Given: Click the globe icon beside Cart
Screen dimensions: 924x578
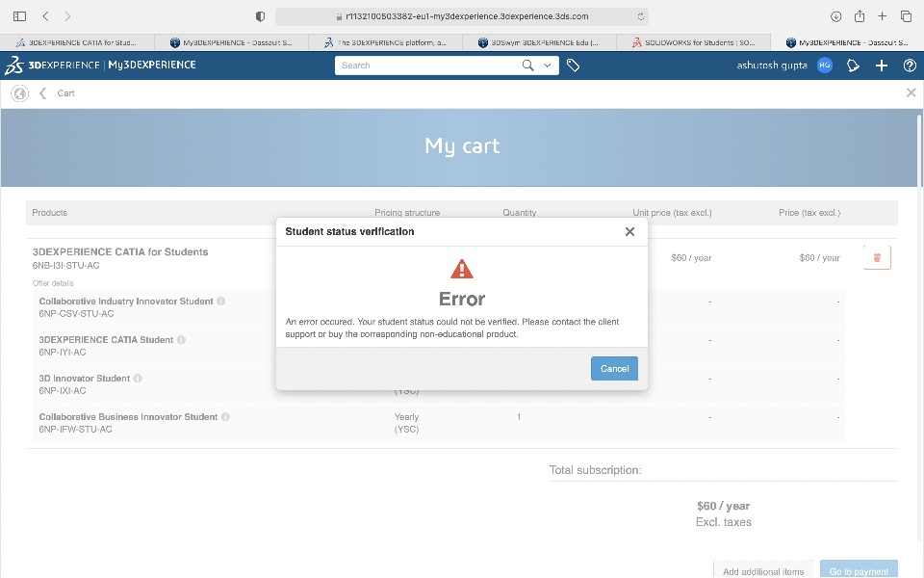Looking at the screenshot, I should click(x=19, y=93).
